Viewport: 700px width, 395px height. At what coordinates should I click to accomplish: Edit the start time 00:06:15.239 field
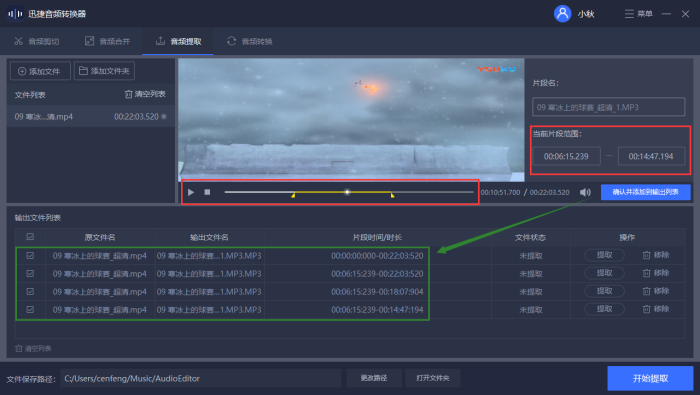(x=566, y=156)
